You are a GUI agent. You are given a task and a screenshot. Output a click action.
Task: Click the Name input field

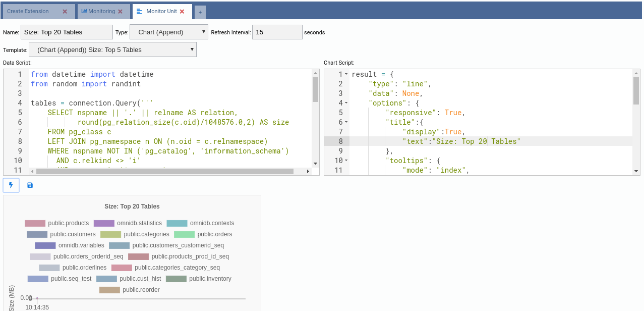67,32
